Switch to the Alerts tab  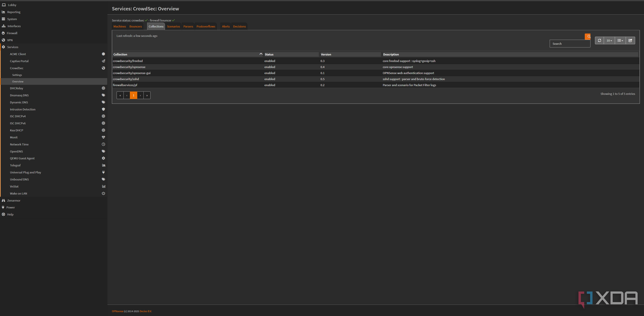click(226, 26)
